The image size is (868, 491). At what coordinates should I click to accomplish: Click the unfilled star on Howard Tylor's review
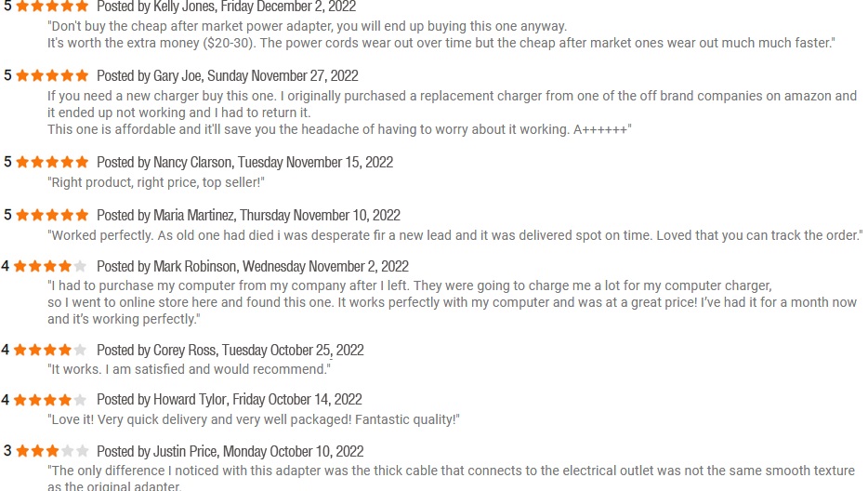(x=80, y=400)
